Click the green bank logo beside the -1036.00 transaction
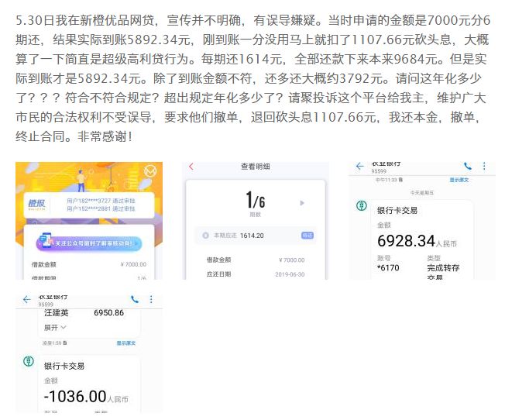This screenshot has height=420, width=505. tap(29, 361)
